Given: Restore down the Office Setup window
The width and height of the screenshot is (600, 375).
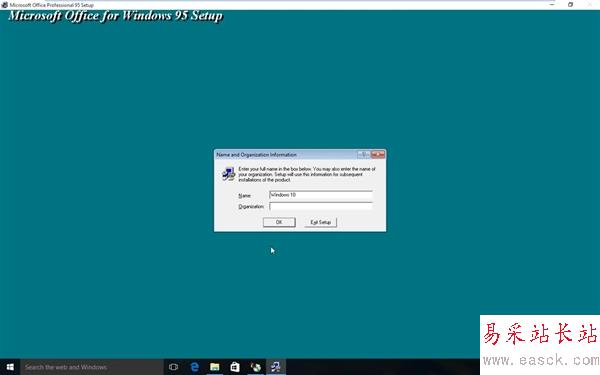Looking at the screenshot, I should [570, 5].
